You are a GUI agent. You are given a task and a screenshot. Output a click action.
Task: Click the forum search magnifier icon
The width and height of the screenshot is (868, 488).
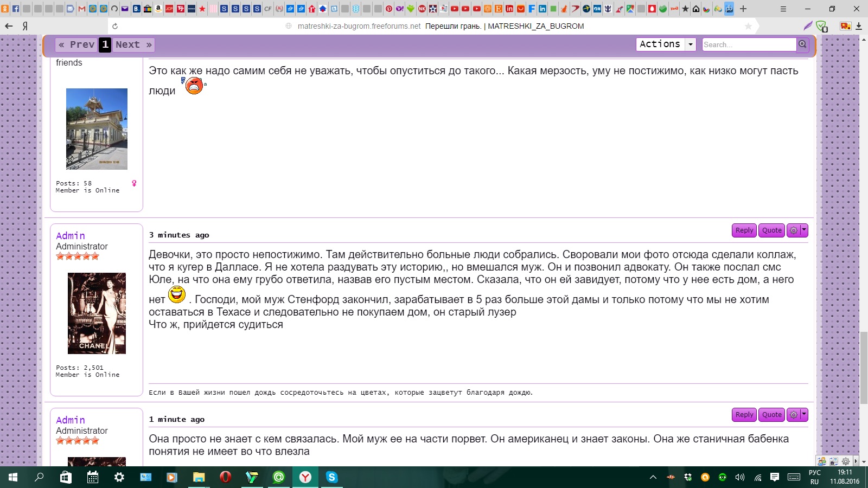802,44
